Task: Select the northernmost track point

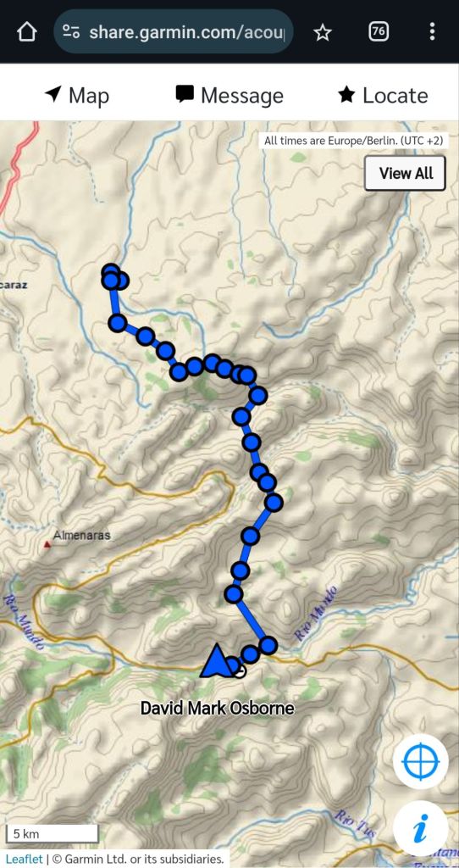Action: (111, 273)
